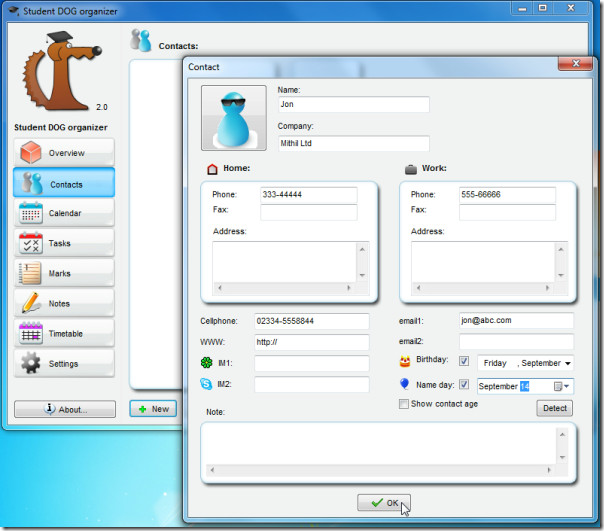Click the Student DOG mascot logo

click(x=63, y=72)
